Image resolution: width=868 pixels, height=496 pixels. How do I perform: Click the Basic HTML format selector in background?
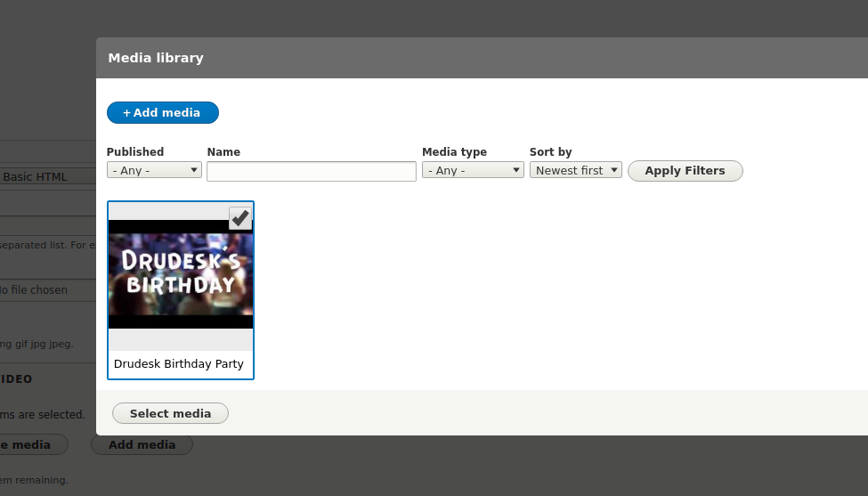click(48, 176)
